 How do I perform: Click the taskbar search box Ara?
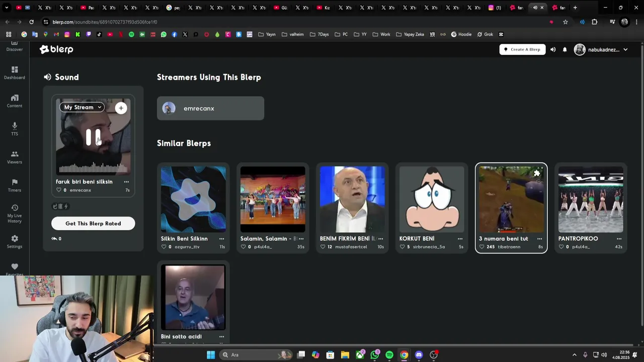coord(257,355)
